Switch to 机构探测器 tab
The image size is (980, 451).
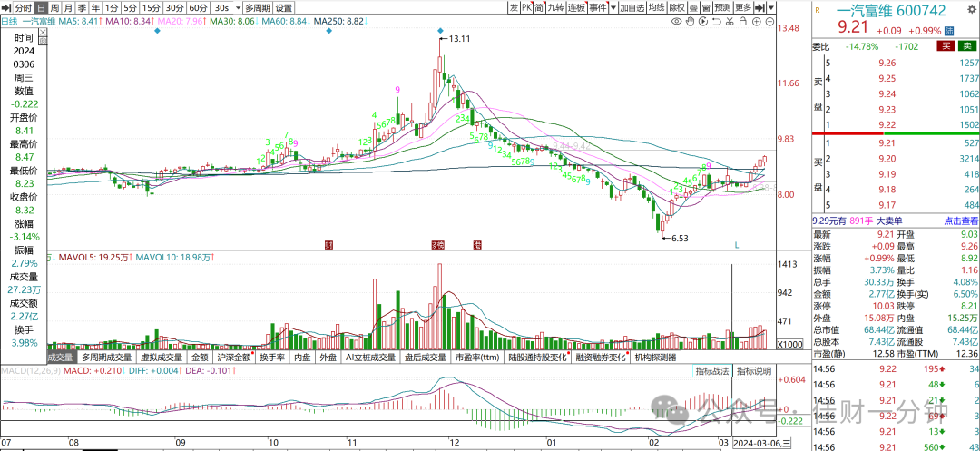pos(655,358)
